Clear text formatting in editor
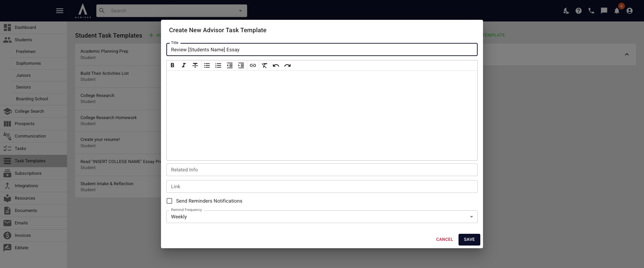This screenshot has width=644, height=268. click(265, 65)
